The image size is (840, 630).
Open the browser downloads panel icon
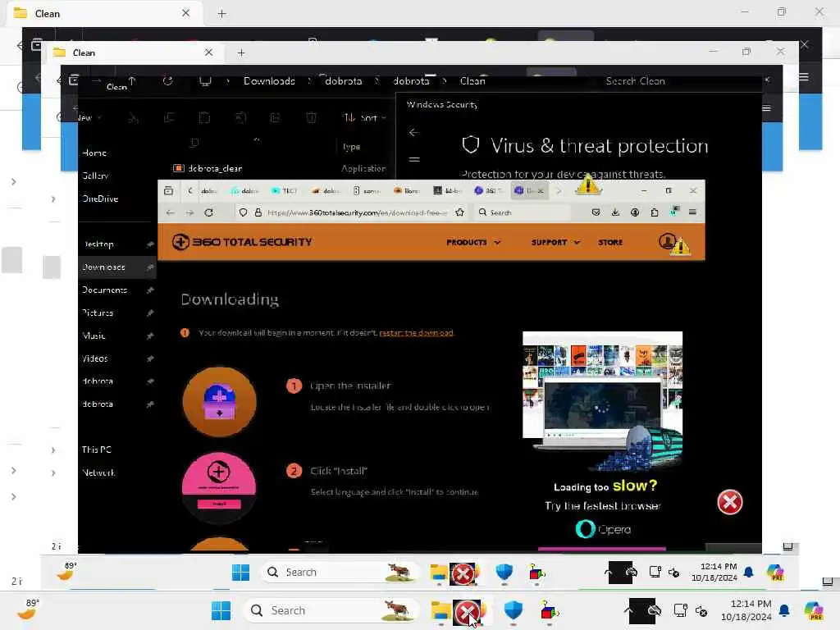615,212
